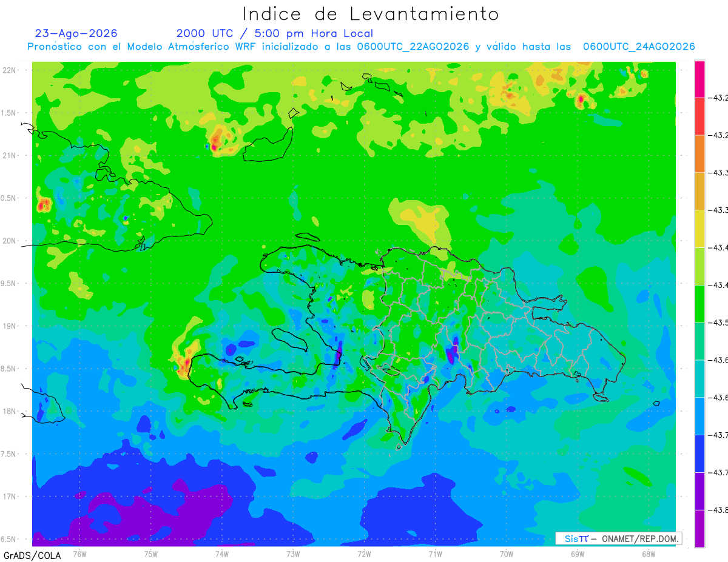Click the 69W longitude label
The height and width of the screenshot is (562, 728).
(578, 554)
